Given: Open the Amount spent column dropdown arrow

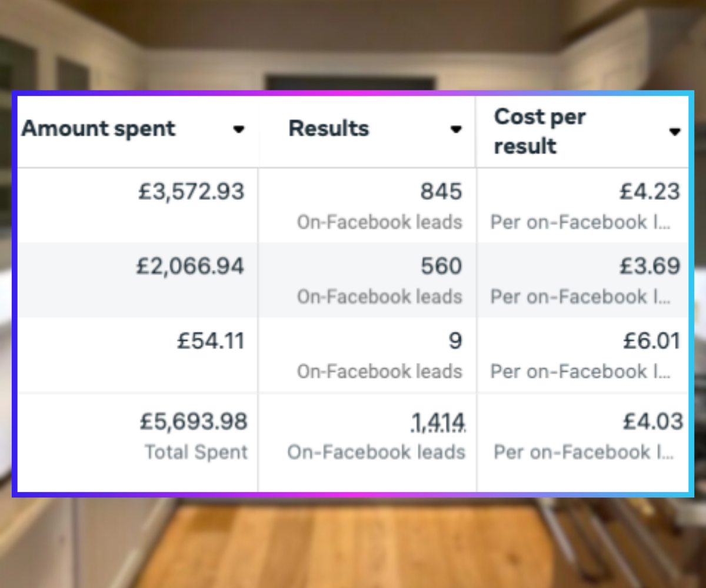Looking at the screenshot, I should coord(238,129).
